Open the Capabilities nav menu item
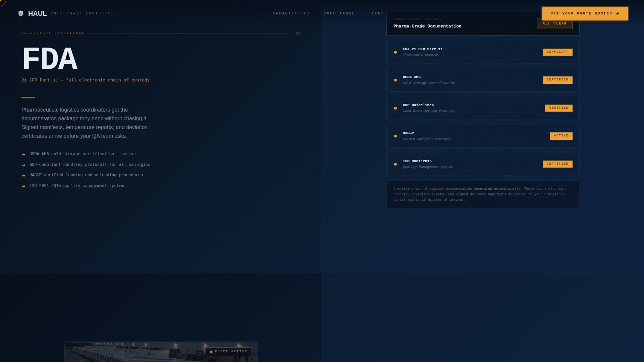Screen dimensions: 644x362 pyautogui.click(x=291, y=13)
